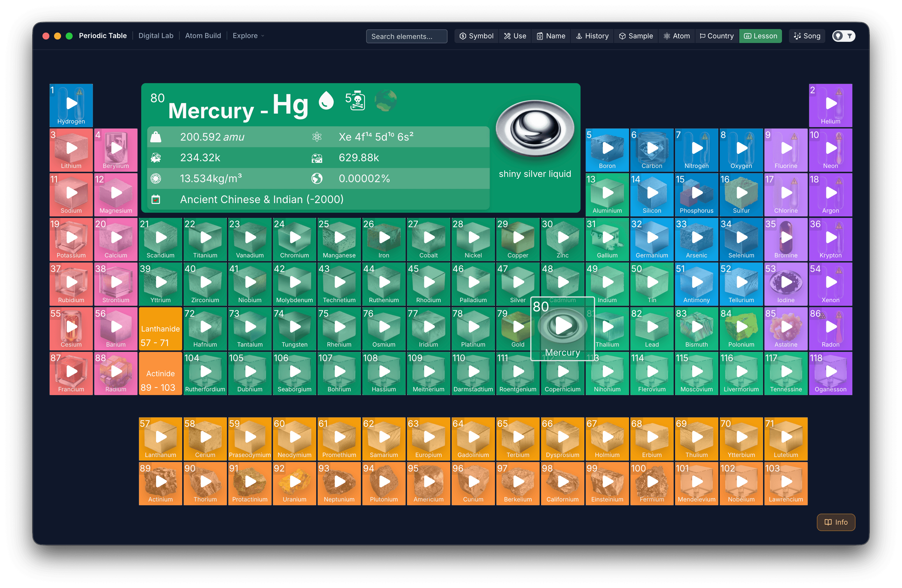Select the Country view
Image resolution: width=902 pixels, height=588 pixels.
point(717,36)
